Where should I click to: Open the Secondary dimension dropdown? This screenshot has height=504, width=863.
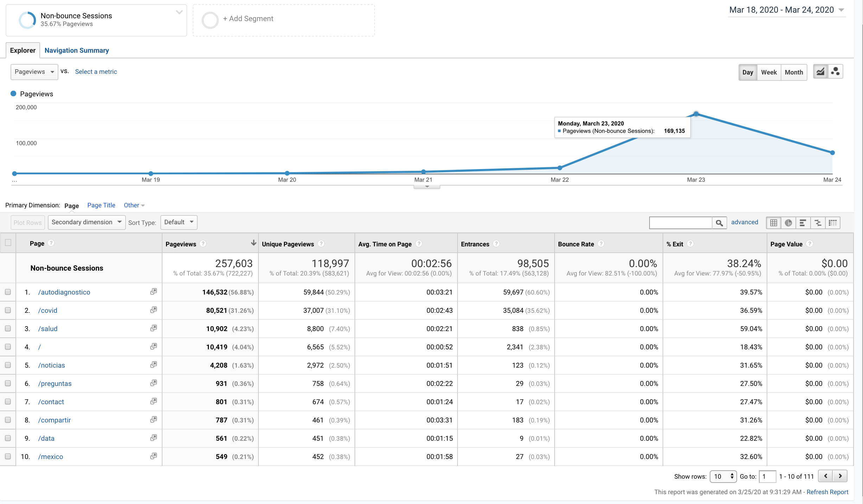87,222
